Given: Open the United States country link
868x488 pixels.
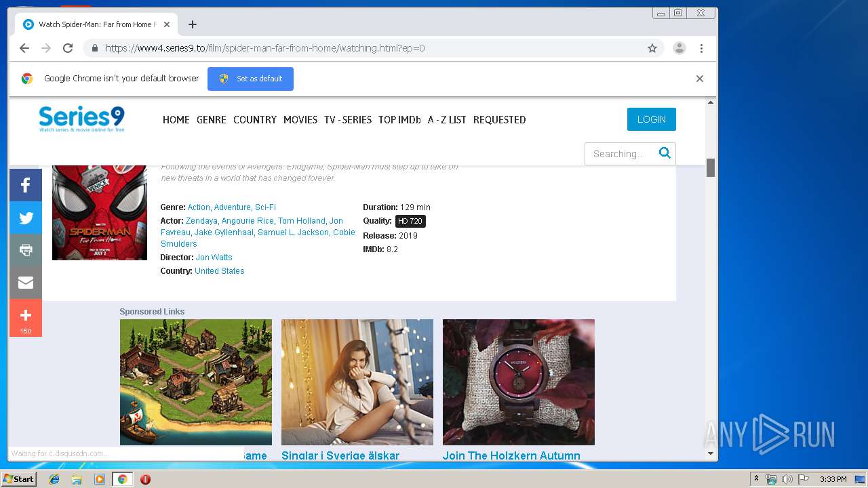Looking at the screenshot, I should click(220, 271).
